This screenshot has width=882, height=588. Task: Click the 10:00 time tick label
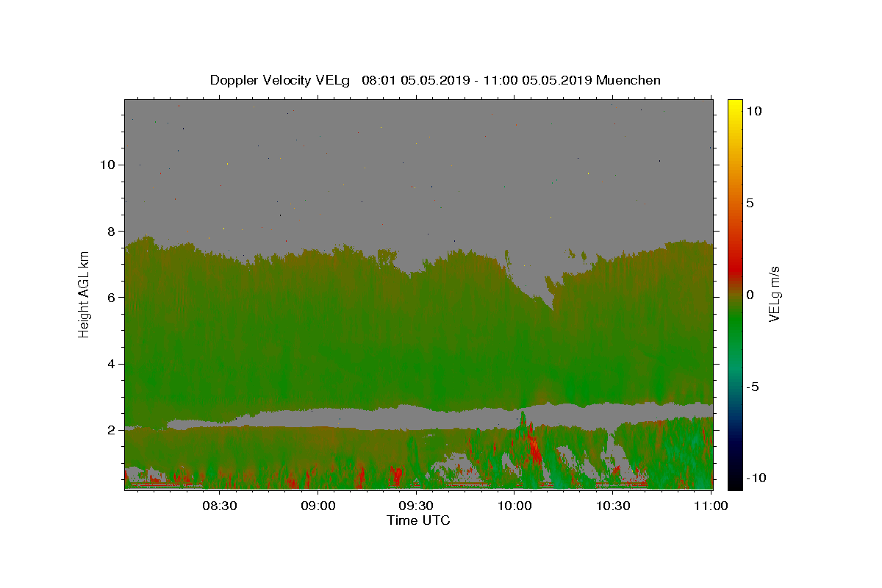tap(514, 506)
